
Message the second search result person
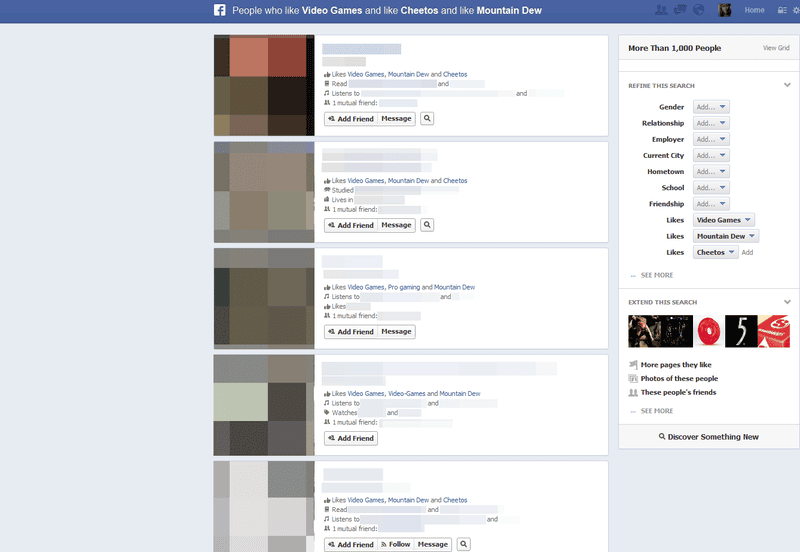[396, 225]
